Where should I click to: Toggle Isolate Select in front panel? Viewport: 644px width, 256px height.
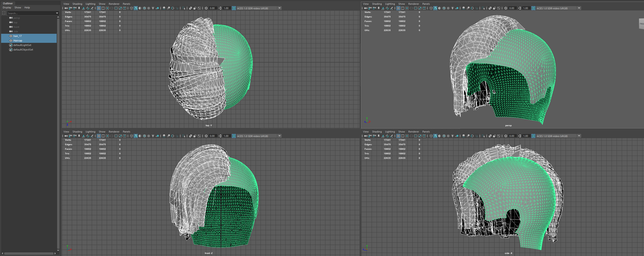click(184, 136)
